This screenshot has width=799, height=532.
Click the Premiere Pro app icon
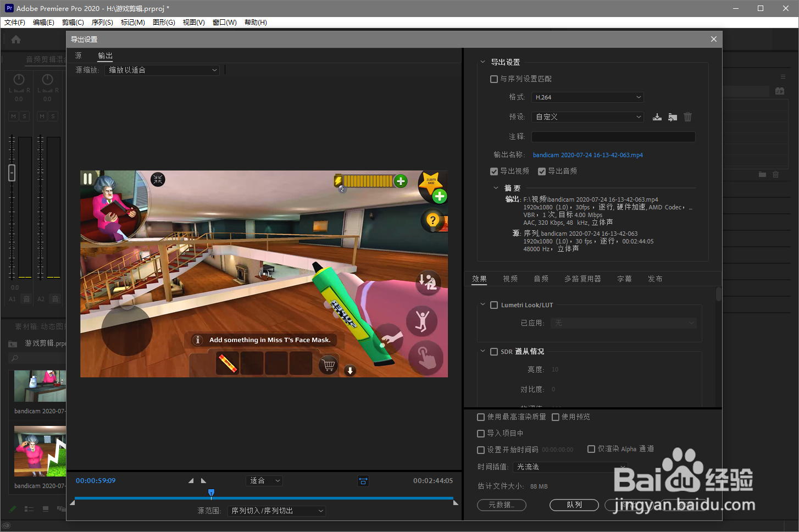pos(9,8)
